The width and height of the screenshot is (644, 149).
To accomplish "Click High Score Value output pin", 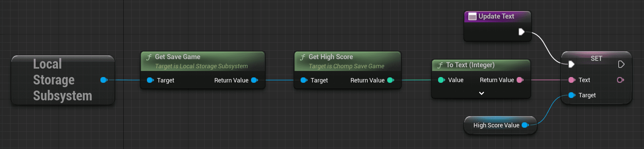I will pyautogui.click(x=525, y=125).
